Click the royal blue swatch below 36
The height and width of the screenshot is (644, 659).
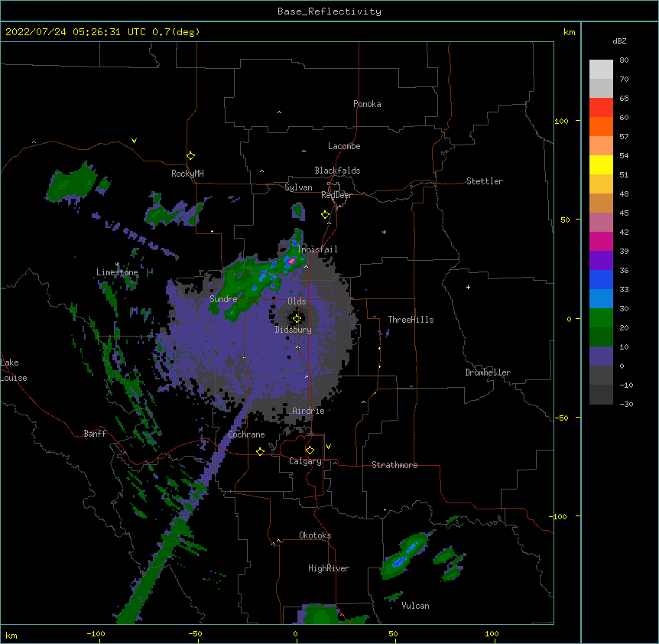[601, 279]
